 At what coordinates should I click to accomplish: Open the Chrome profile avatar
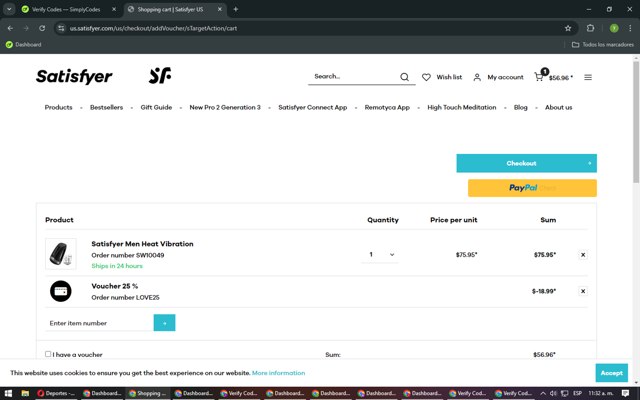coord(614,28)
